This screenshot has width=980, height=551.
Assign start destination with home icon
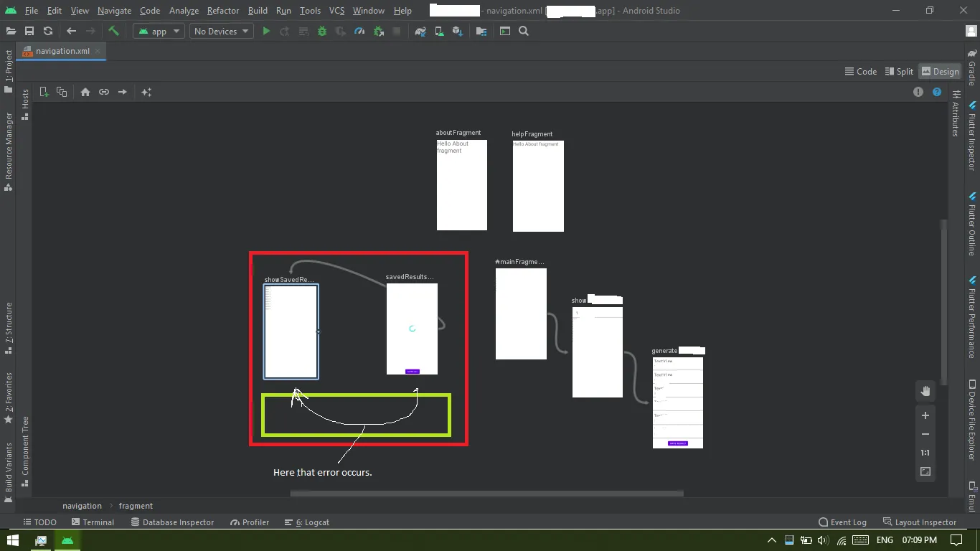tap(85, 92)
